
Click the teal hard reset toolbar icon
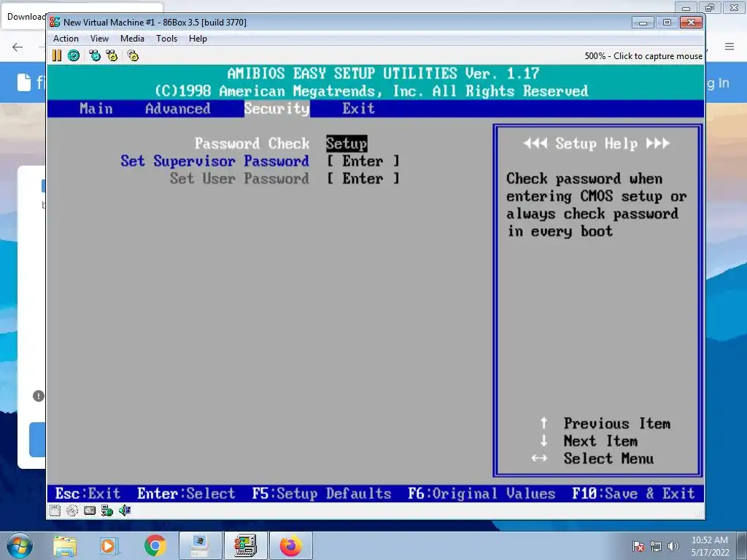[74, 55]
